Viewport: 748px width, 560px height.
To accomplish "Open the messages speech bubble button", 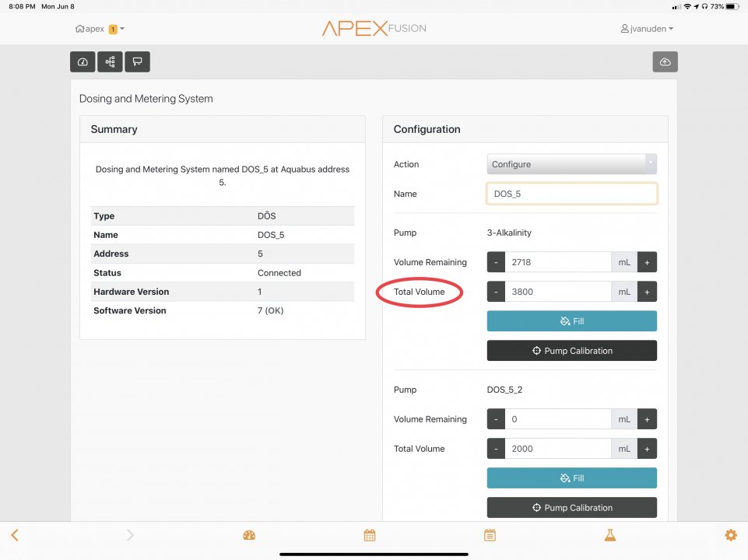I will coord(138,62).
